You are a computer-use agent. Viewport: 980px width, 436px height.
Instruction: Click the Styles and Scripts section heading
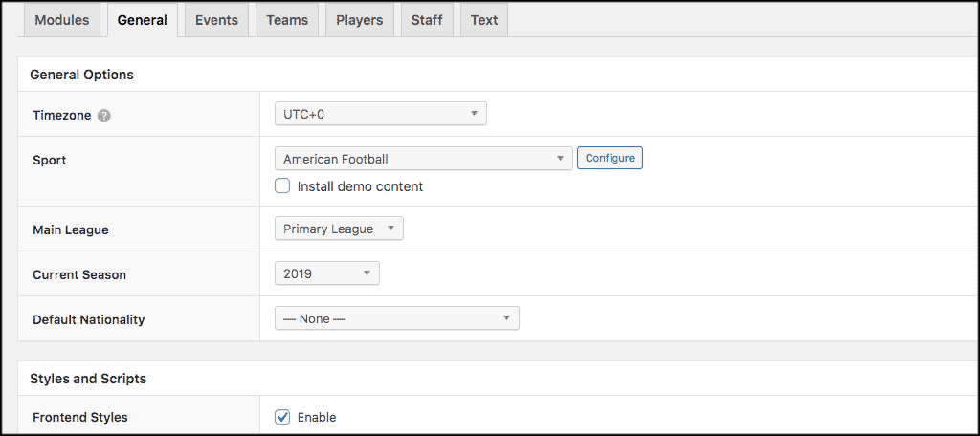pos(88,379)
